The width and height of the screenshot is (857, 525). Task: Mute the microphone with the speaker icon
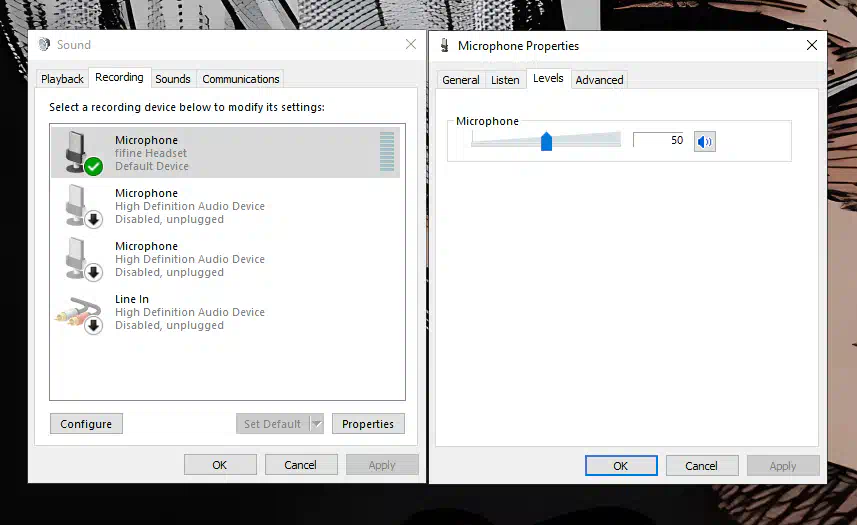(705, 141)
